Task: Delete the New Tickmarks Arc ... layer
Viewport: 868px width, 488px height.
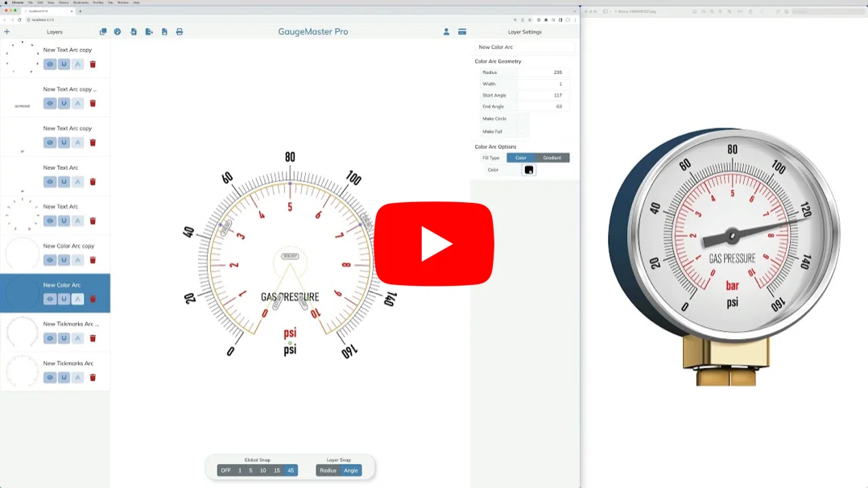Action: (x=93, y=338)
